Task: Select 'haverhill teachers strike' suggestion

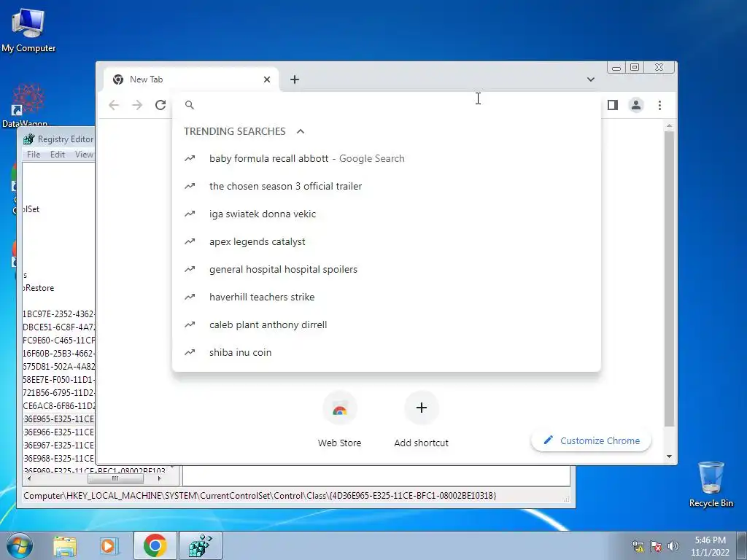Action: click(x=387, y=297)
